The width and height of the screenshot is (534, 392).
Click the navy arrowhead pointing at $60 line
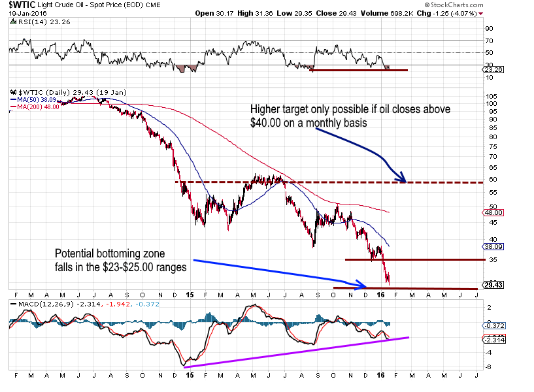tap(401, 177)
